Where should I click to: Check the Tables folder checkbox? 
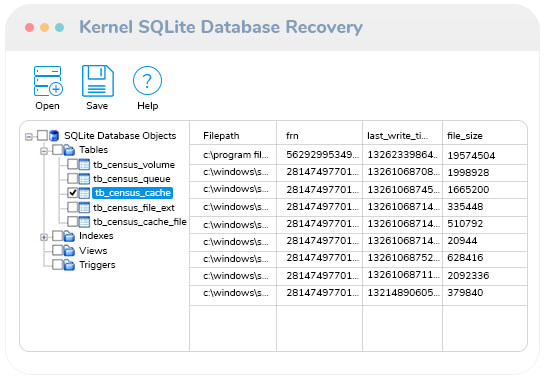pyautogui.click(x=57, y=150)
